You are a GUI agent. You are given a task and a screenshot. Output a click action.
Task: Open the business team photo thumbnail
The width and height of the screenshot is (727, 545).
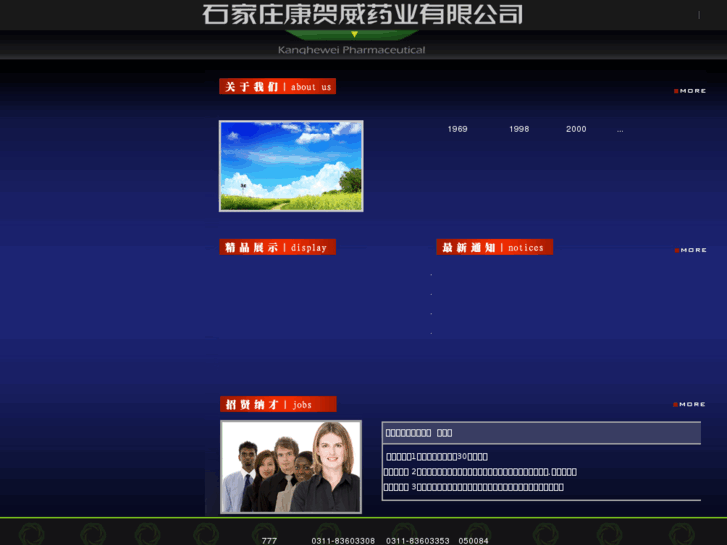pos(291,467)
